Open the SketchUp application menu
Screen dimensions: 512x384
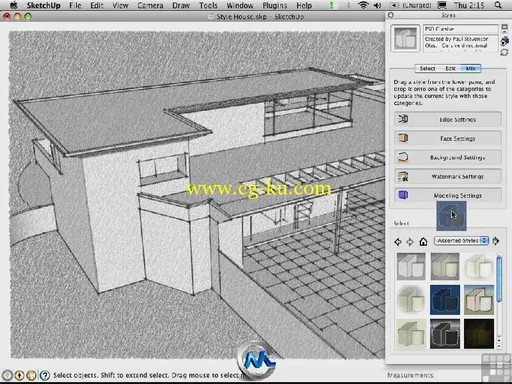tap(43, 5)
